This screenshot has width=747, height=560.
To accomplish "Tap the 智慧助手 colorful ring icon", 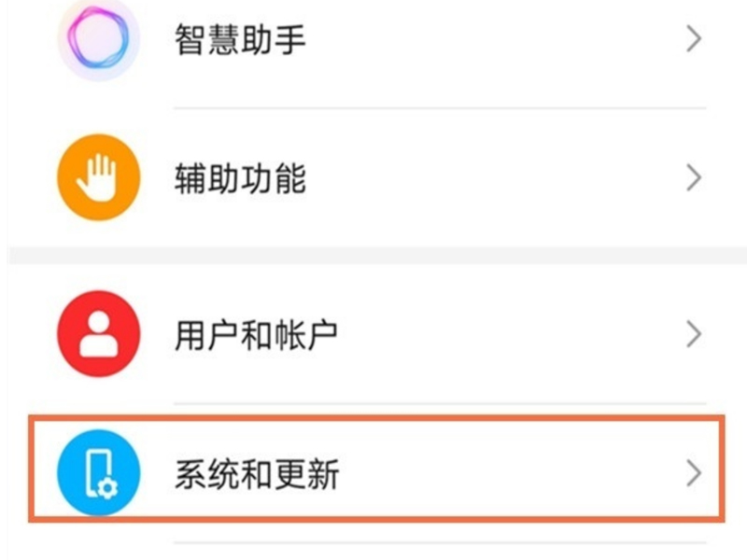I will click(99, 40).
